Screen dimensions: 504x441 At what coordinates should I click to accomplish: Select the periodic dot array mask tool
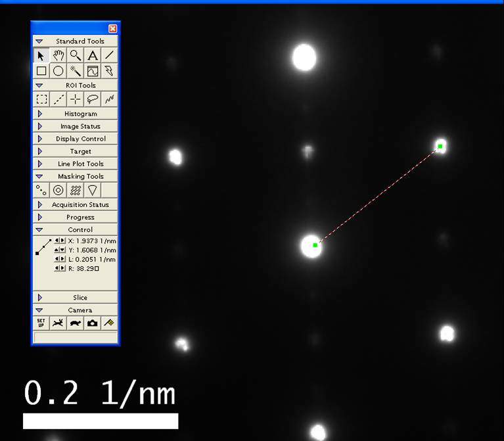[75, 191]
